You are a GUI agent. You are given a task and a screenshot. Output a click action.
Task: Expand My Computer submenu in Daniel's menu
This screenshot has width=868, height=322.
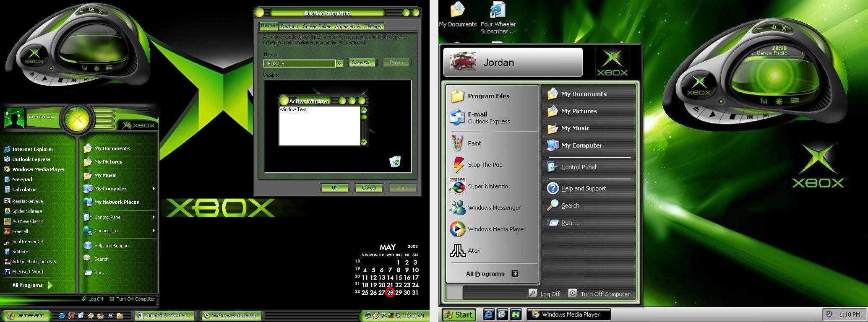pos(154,189)
